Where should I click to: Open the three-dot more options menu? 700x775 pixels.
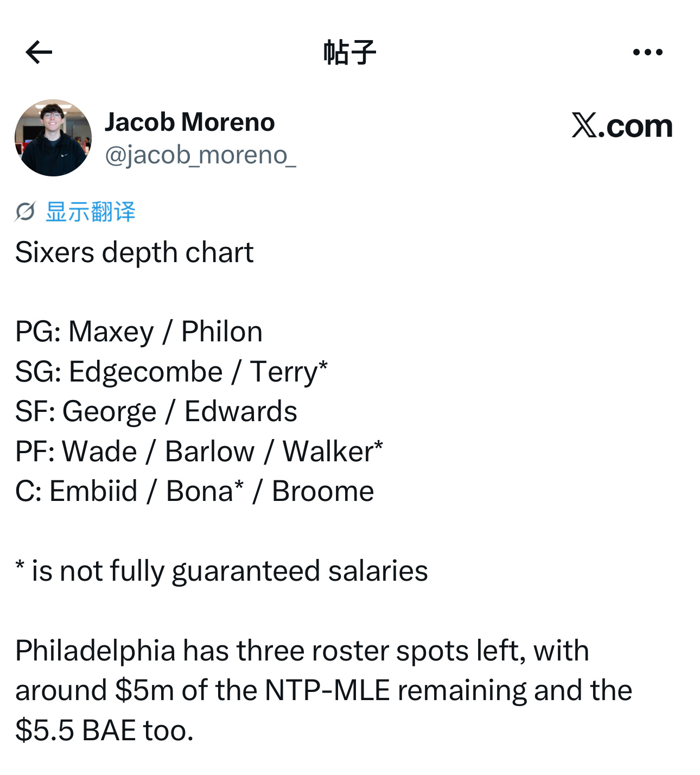click(x=648, y=52)
